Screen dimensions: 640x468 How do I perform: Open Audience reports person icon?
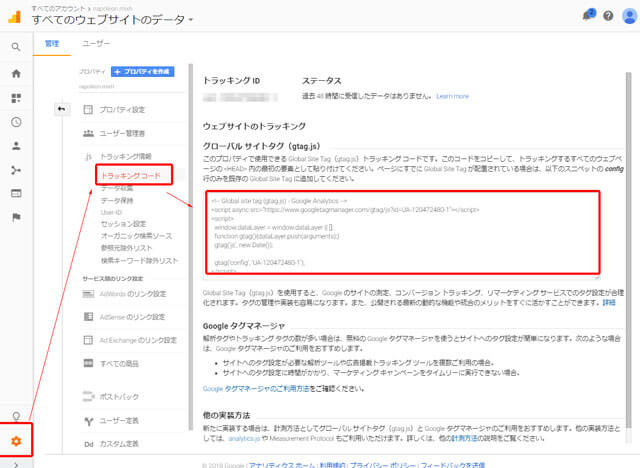click(16, 146)
